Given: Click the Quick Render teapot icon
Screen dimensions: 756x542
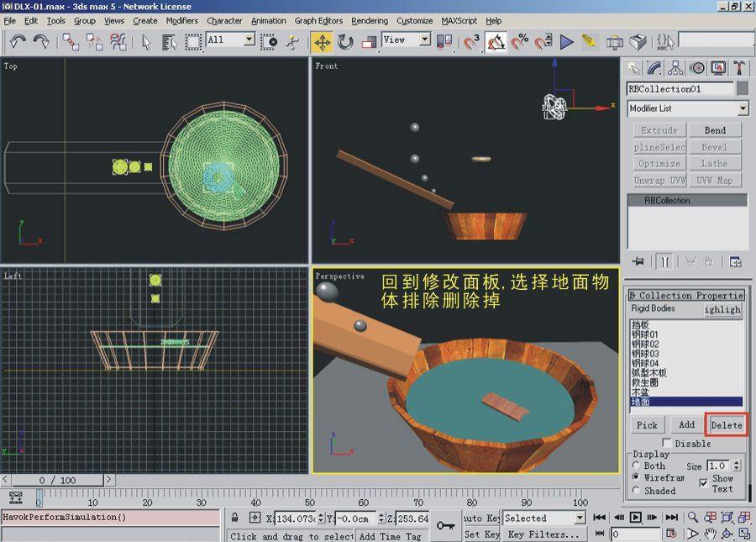Looking at the screenshot, I should click(638, 41).
